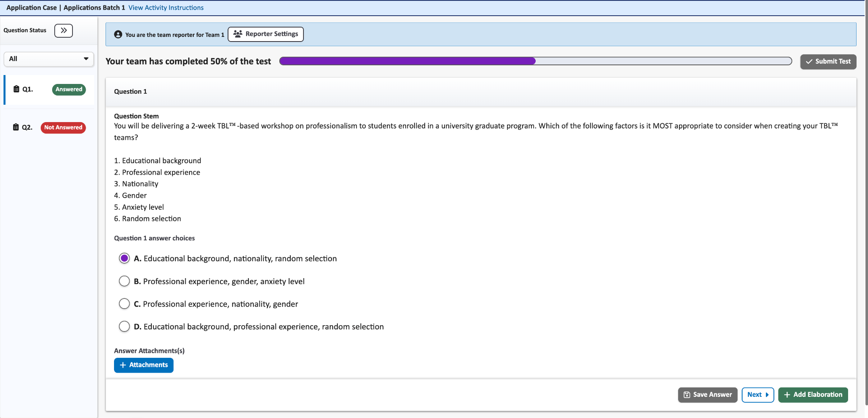Screen dimensions: 868x418
Task: Click the people icon in Reporter Settings
Action: click(238, 34)
